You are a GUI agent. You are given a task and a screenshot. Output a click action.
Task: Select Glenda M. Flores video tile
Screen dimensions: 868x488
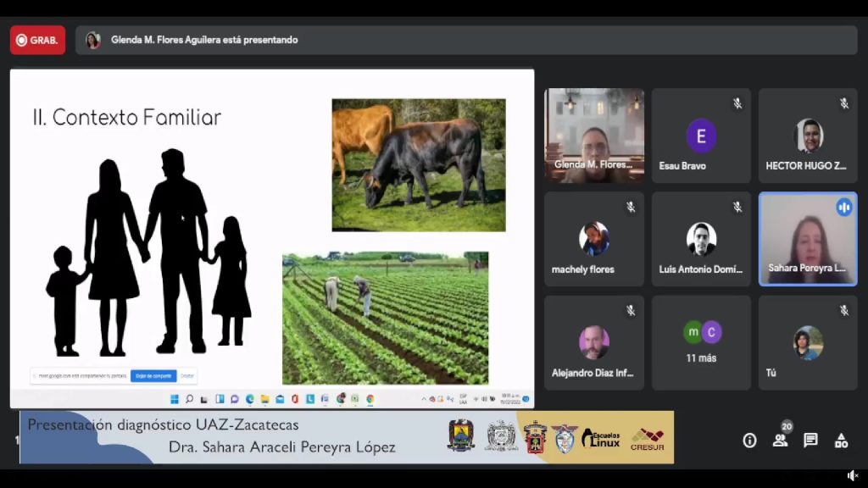(x=594, y=136)
